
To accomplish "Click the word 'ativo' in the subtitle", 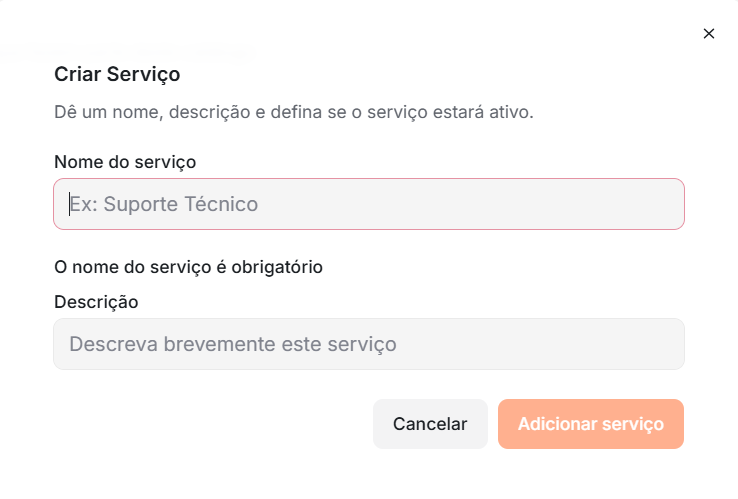I will [511, 112].
